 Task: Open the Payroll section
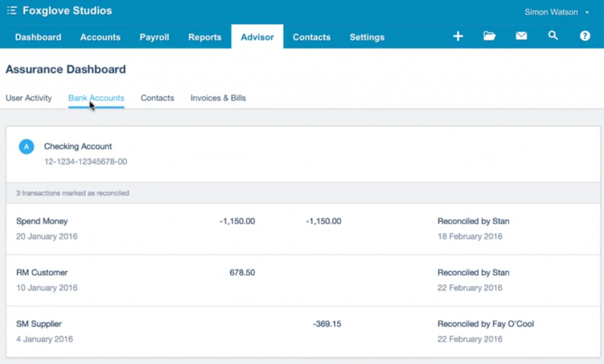pos(154,37)
